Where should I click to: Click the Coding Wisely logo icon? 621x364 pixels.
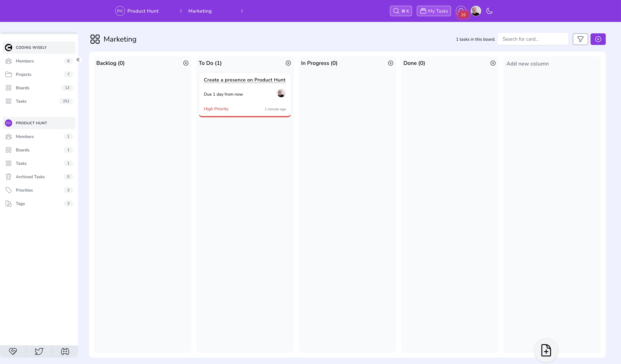click(9, 48)
